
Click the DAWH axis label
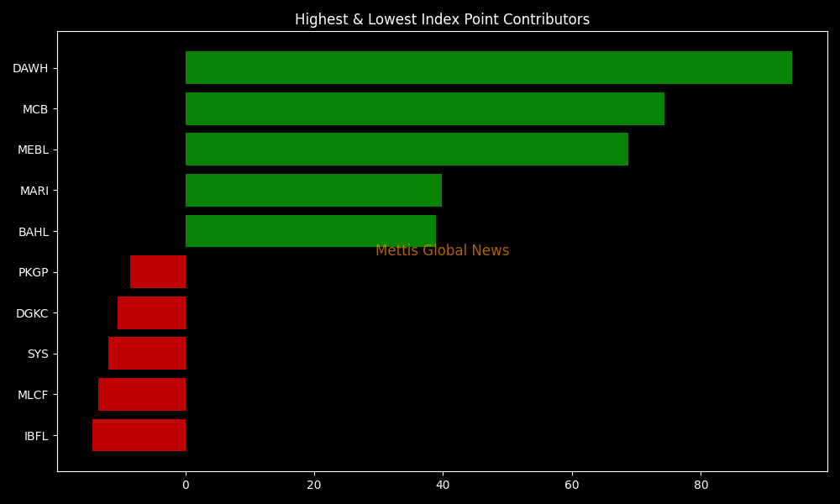point(30,68)
